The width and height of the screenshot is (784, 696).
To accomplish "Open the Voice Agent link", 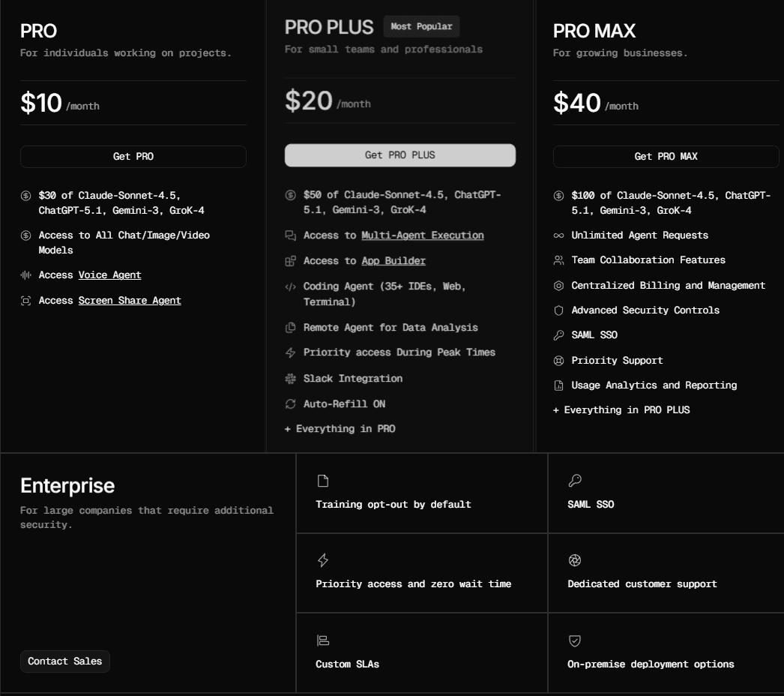I will 110,274.
